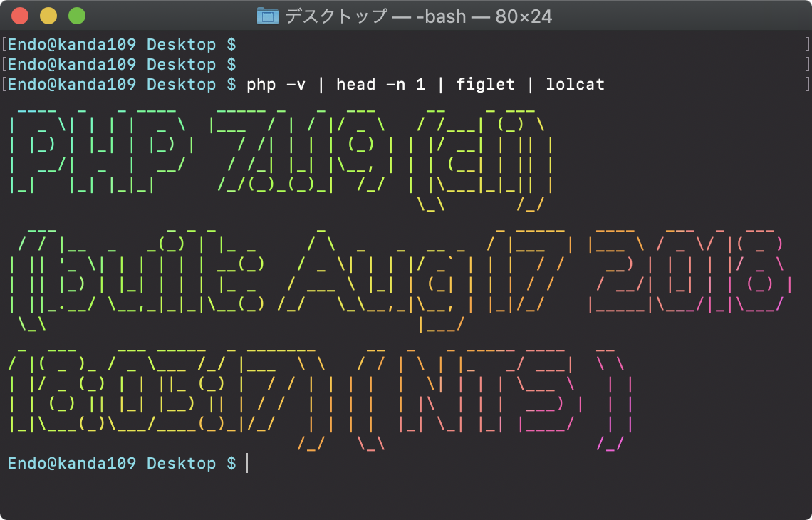Click the word 'figlet' in the command line

(485, 85)
